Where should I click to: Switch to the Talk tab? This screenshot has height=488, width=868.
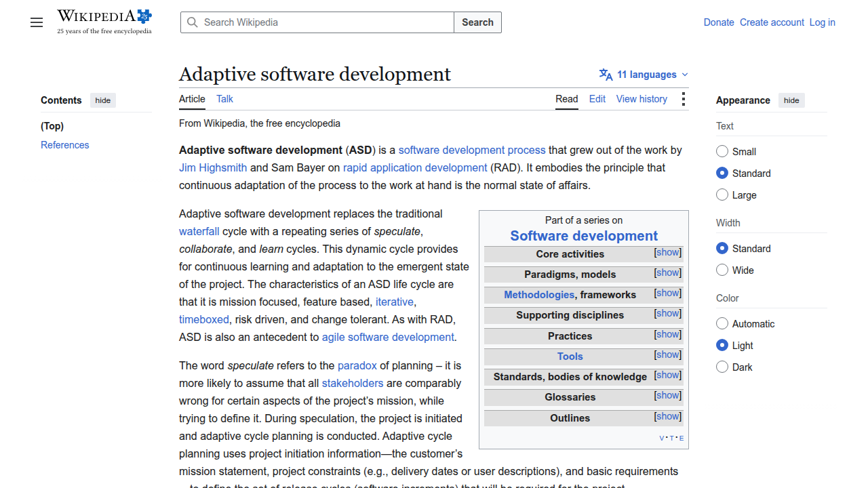coord(224,99)
